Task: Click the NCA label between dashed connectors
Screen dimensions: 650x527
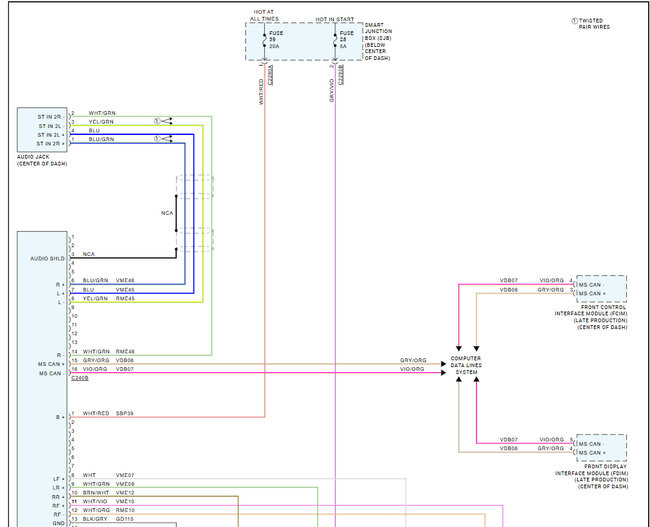Action: [x=167, y=213]
